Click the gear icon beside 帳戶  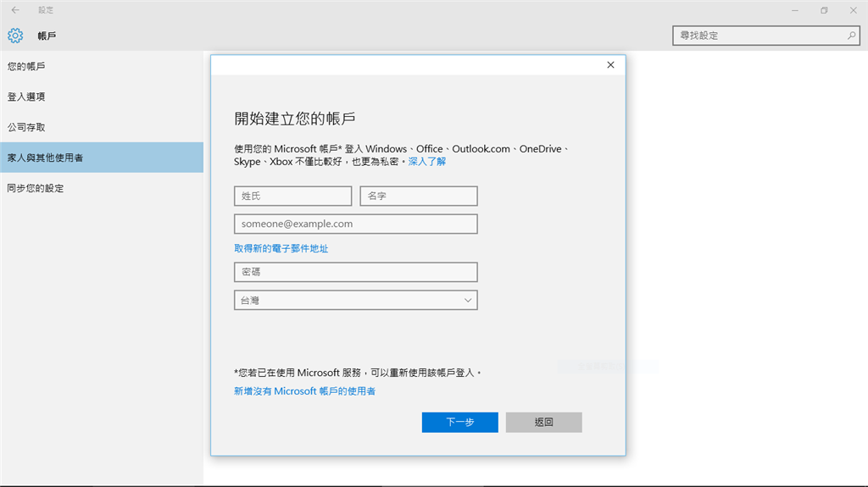15,36
